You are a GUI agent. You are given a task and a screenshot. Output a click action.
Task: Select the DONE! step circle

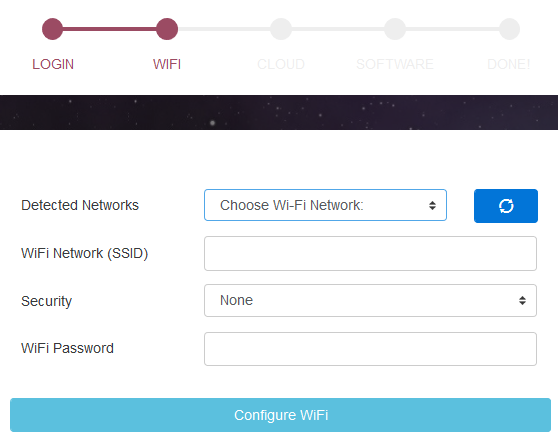pos(509,29)
